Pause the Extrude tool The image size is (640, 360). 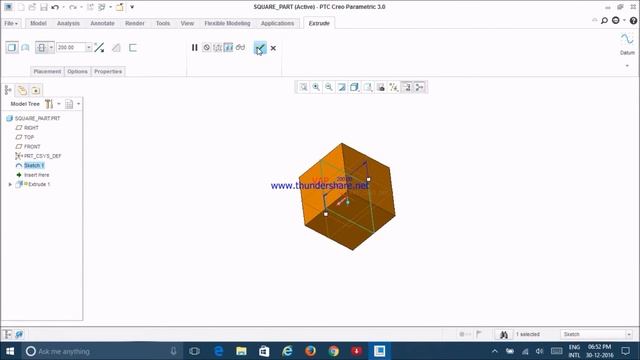[195, 48]
